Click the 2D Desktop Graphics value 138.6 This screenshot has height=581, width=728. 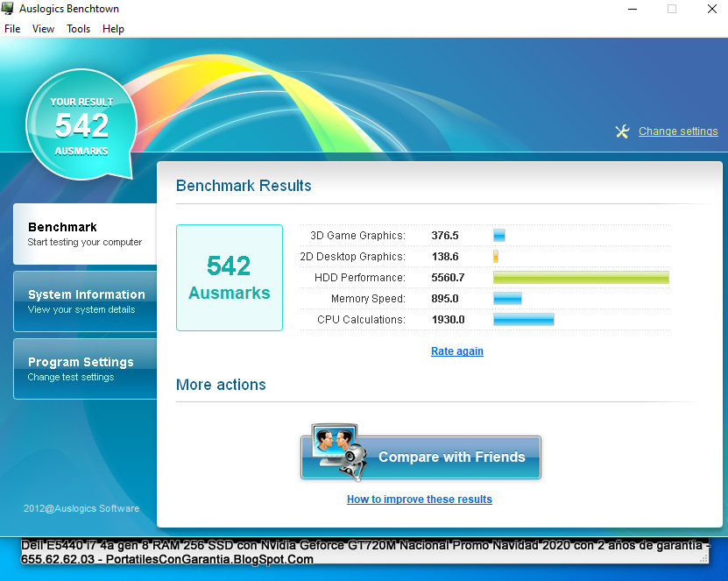445,257
